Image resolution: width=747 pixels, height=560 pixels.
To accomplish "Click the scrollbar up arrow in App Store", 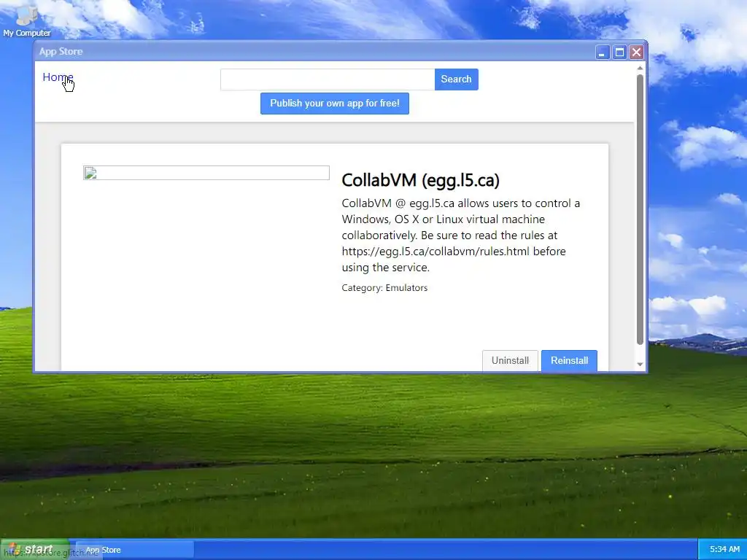I will 640,68.
